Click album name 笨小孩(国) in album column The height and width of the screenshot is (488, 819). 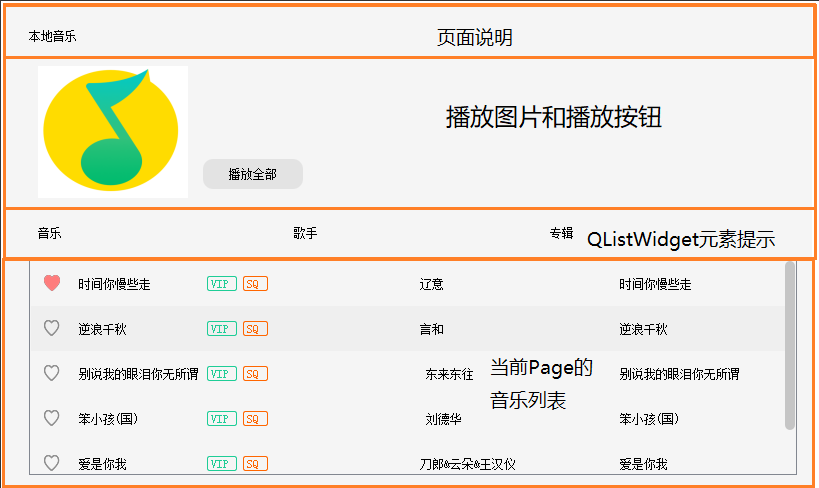(649, 419)
